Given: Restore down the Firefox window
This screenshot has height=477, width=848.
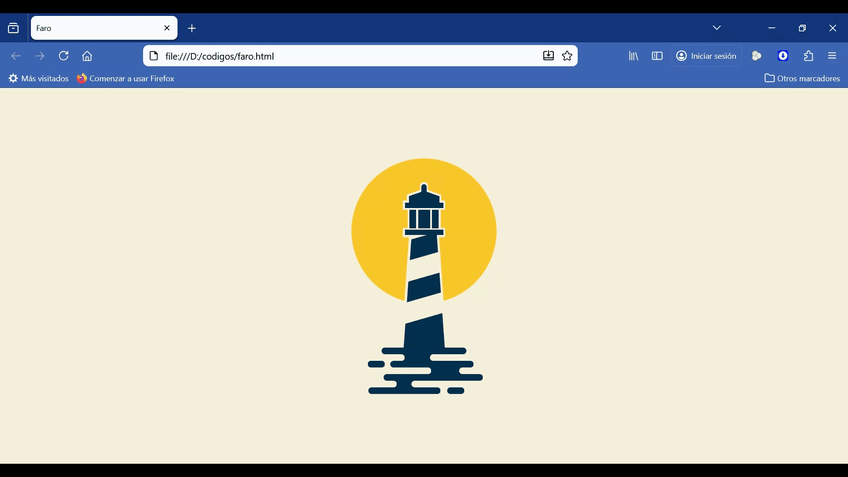Looking at the screenshot, I should 802,28.
